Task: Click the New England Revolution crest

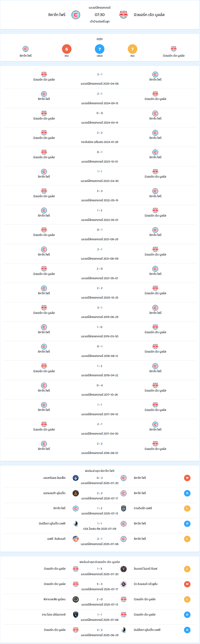Action: pos(123,584)
